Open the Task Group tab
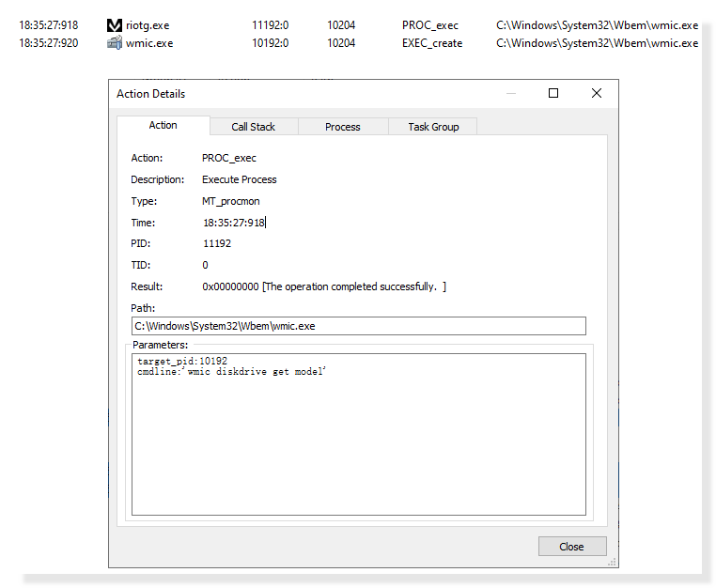The height and width of the screenshot is (588, 716). coord(433,127)
